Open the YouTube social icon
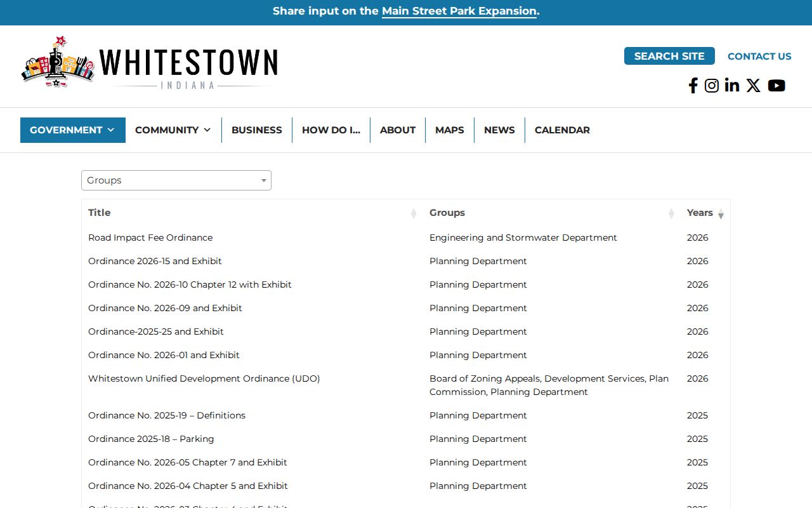This screenshot has width=812, height=508. [x=776, y=86]
